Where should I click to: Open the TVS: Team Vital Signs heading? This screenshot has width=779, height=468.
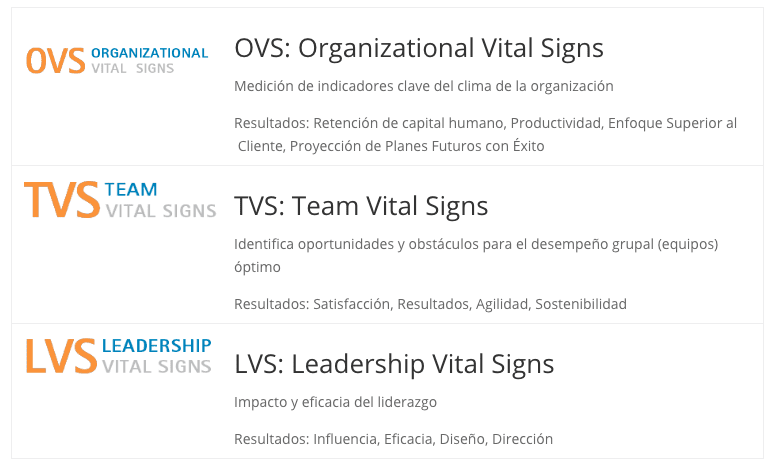point(361,206)
